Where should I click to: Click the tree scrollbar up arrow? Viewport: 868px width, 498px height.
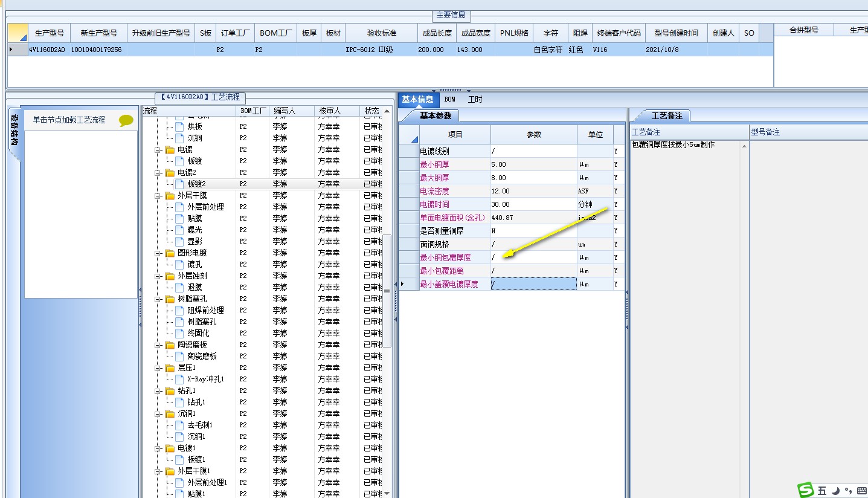point(387,111)
